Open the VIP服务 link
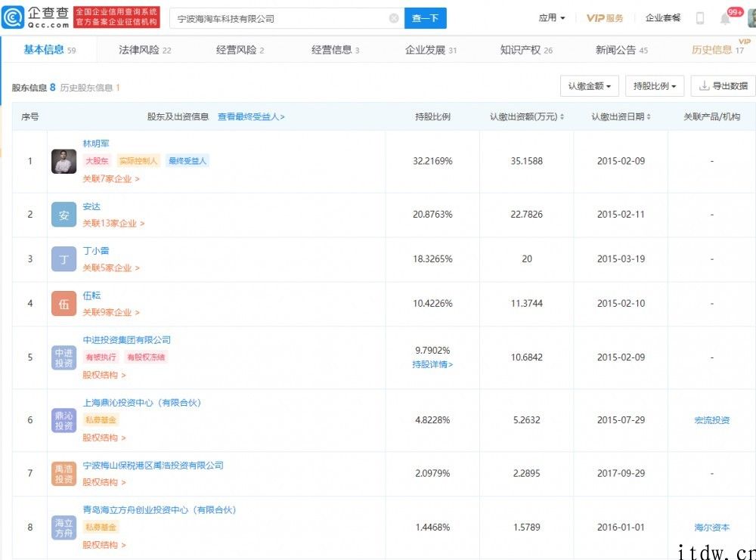The height and width of the screenshot is (560, 756). [605, 18]
